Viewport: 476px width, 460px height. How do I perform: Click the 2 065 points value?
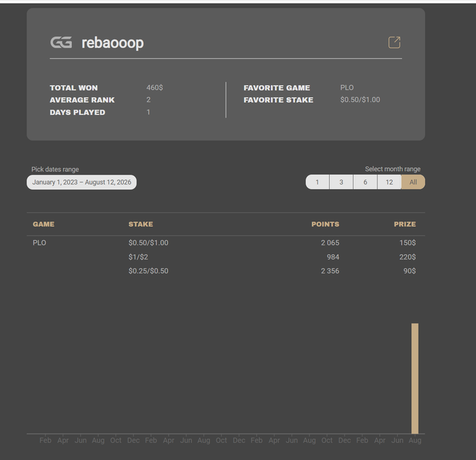330,243
